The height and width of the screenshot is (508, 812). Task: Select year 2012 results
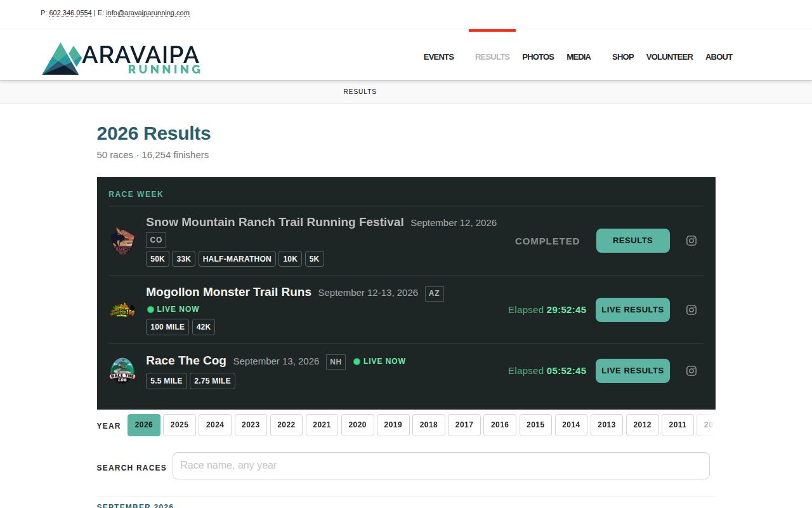coord(642,425)
